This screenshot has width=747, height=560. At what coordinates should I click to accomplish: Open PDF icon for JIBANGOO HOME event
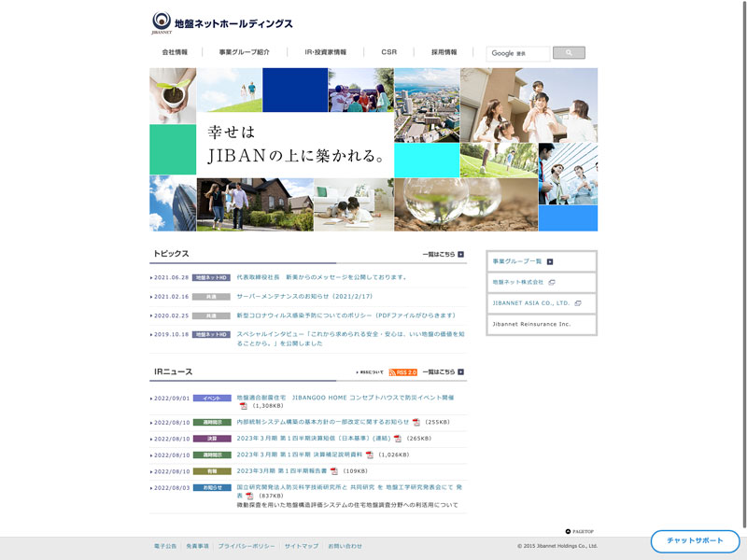(244, 406)
